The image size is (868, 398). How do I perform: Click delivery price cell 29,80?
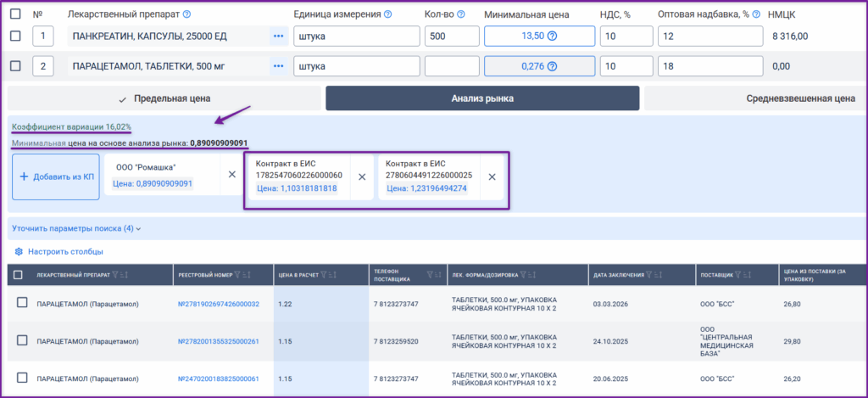click(793, 341)
